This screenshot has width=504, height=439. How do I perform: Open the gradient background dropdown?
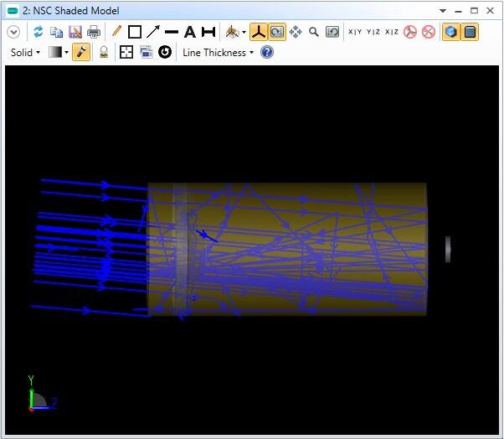pyautogui.click(x=66, y=52)
